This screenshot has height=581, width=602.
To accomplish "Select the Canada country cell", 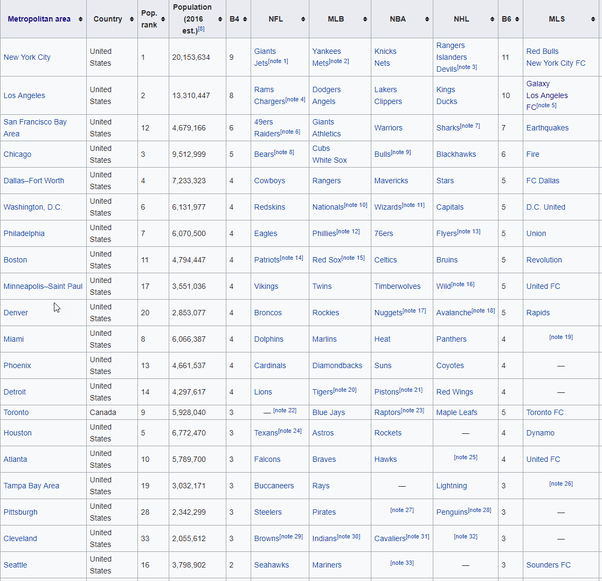I will (103, 412).
